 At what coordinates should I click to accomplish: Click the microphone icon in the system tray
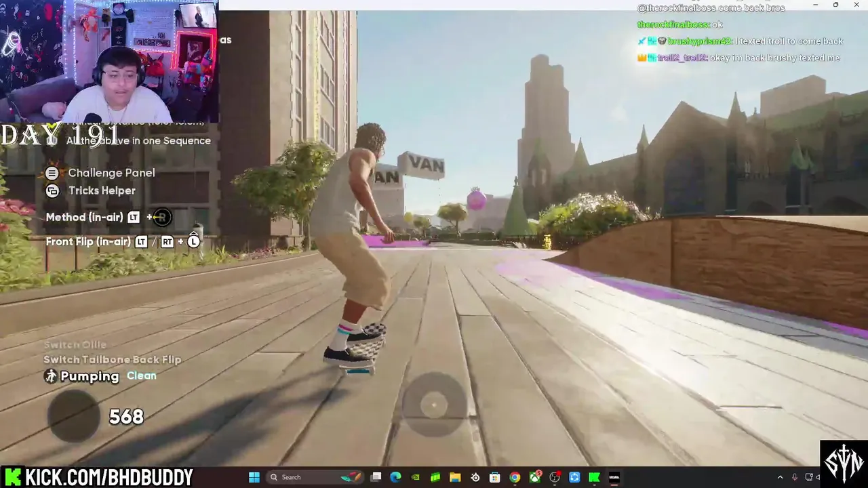pyautogui.click(x=794, y=477)
